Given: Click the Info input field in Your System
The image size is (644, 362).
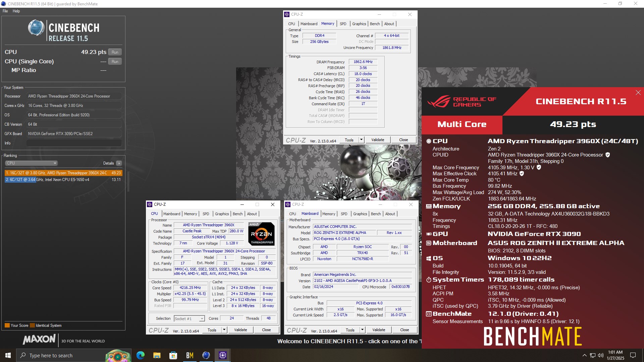Looking at the screenshot, I should point(74,143).
